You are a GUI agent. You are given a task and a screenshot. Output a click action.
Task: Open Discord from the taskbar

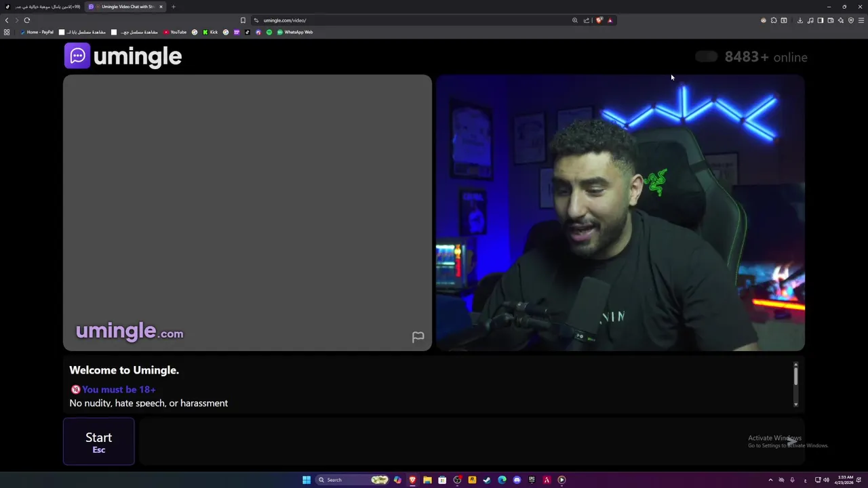pyautogui.click(x=517, y=480)
